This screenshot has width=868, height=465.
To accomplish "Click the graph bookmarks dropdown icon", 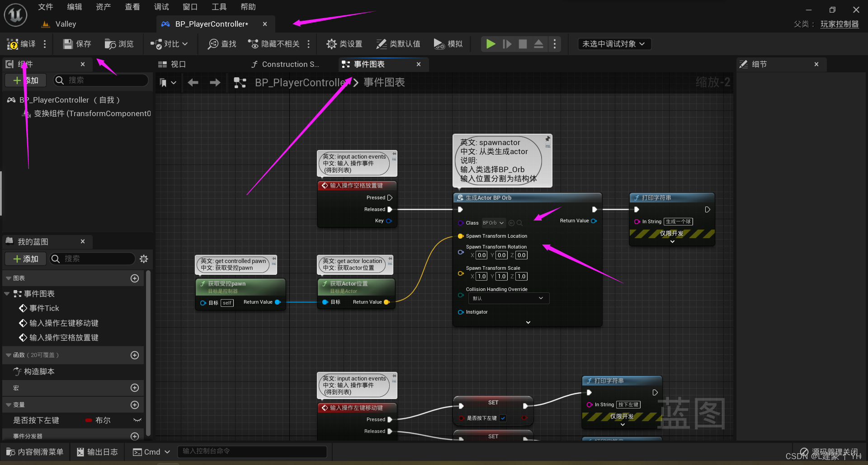I will coord(168,83).
